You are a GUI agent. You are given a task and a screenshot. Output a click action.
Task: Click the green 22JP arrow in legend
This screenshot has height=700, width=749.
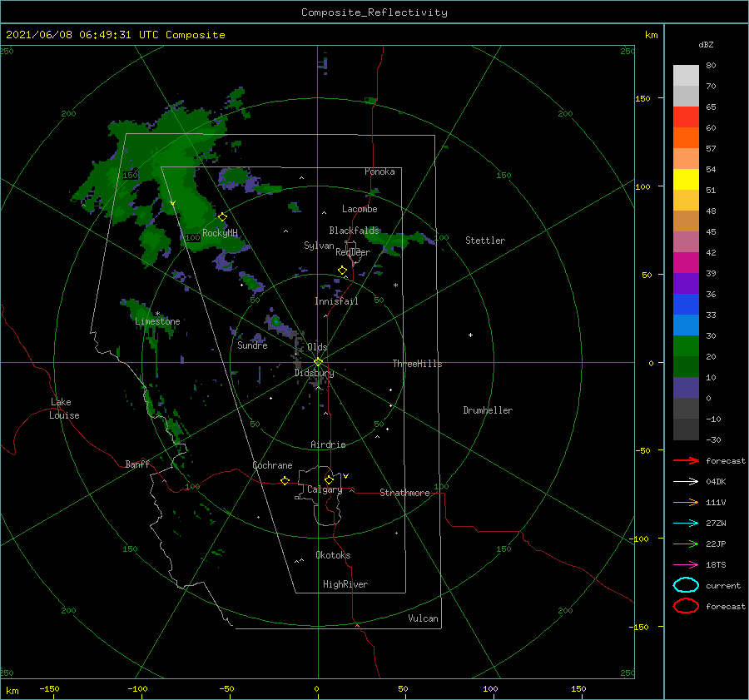tap(686, 544)
